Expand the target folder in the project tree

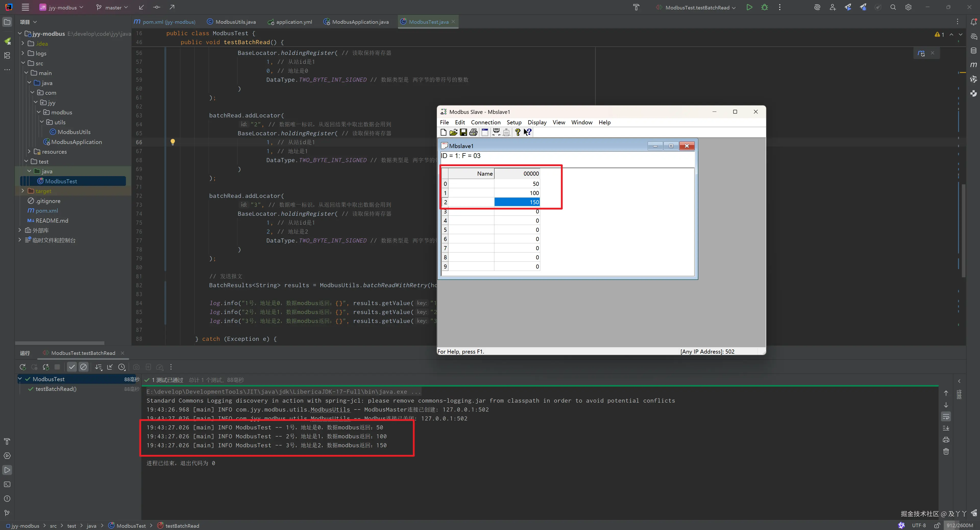[x=23, y=191]
